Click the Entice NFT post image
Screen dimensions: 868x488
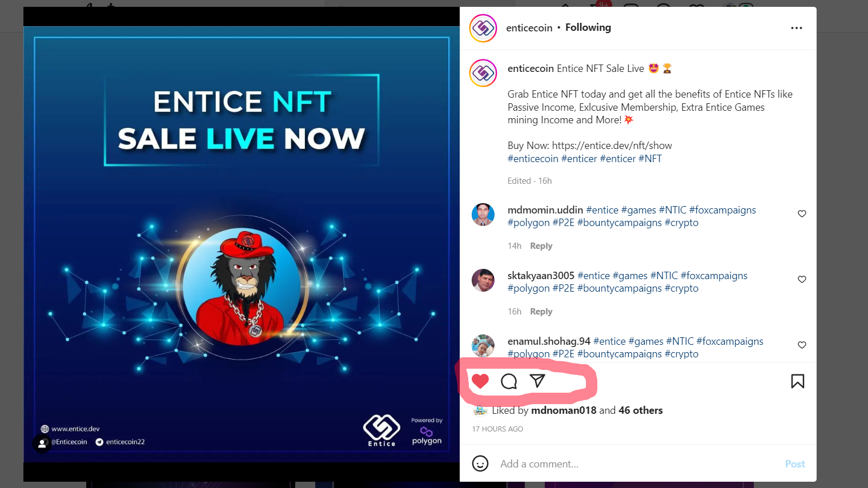click(242, 244)
